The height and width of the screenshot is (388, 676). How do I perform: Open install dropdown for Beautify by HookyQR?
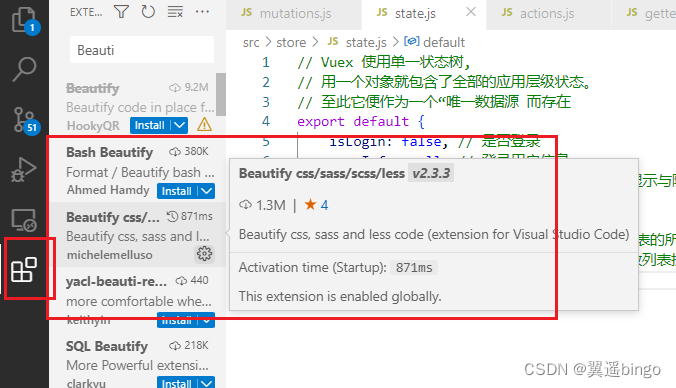[179, 125]
